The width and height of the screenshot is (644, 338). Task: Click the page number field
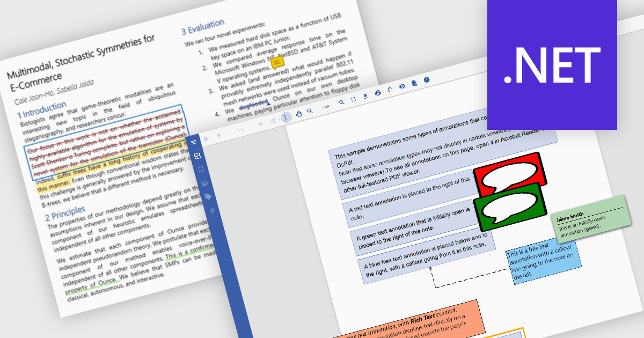click(240, 130)
